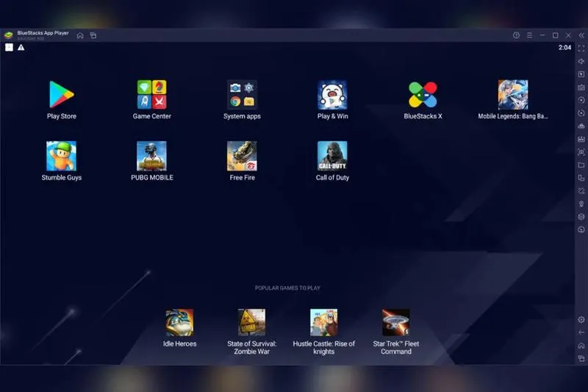Image resolution: width=588 pixels, height=392 pixels.
Task: Show recent apps via bottom sidebar icon
Action: (581, 358)
